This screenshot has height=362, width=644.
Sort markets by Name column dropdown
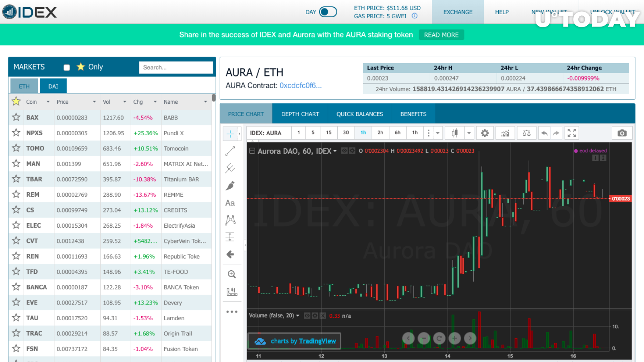click(x=205, y=102)
